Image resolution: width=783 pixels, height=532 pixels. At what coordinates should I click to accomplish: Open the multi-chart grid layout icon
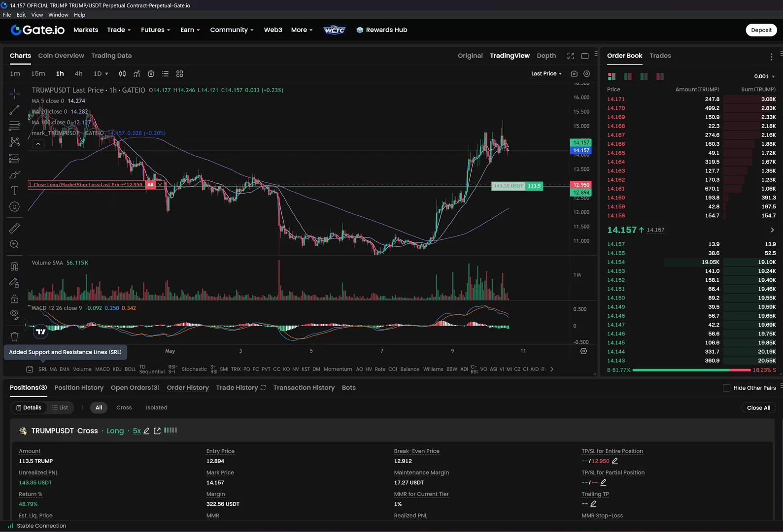(x=179, y=74)
